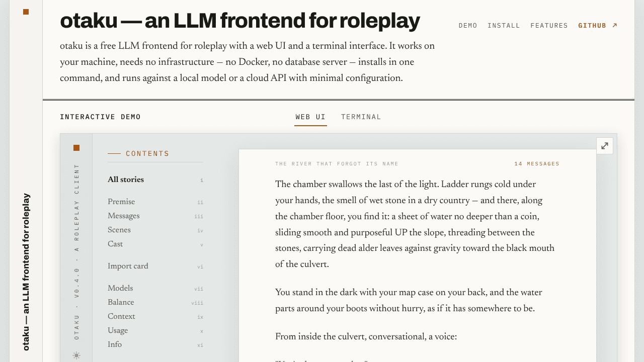Image resolution: width=644 pixels, height=362 pixels.
Task: Select the Web UI tab
Action: pos(310,117)
